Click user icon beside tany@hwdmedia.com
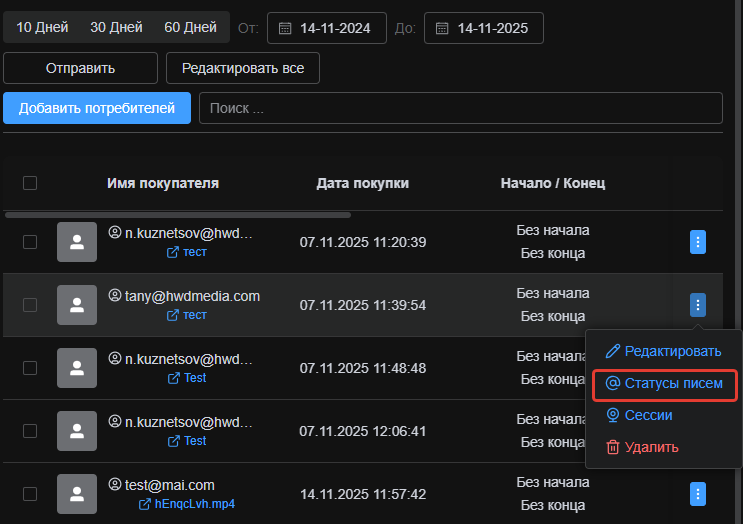This screenshot has height=524, width=743. pos(115,296)
